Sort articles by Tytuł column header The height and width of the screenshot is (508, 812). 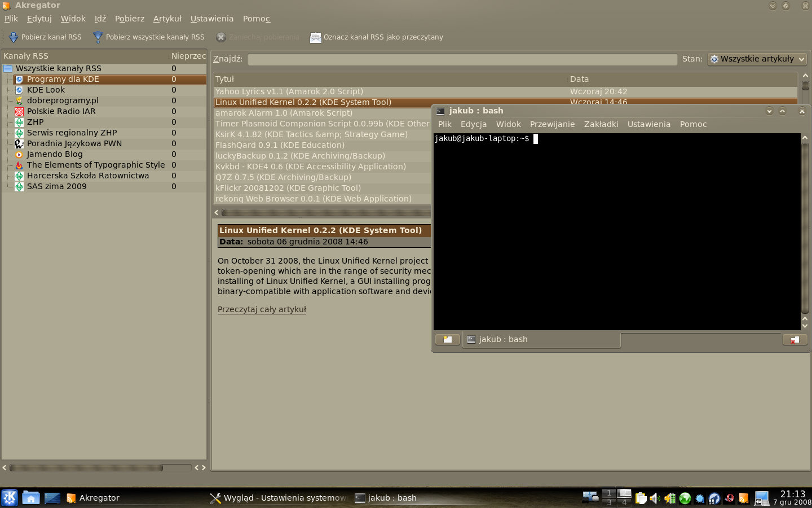coord(390,80)
